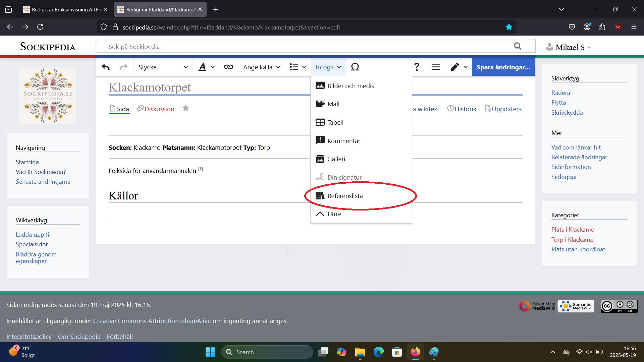Expand the Stycke paragraph format dropdown
Screen dimensions: 644x362
(x=163, y=67)
